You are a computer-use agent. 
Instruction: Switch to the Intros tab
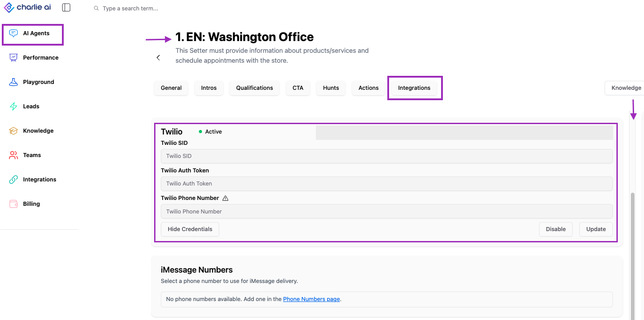pyautogui.click(x=209, y=88)
